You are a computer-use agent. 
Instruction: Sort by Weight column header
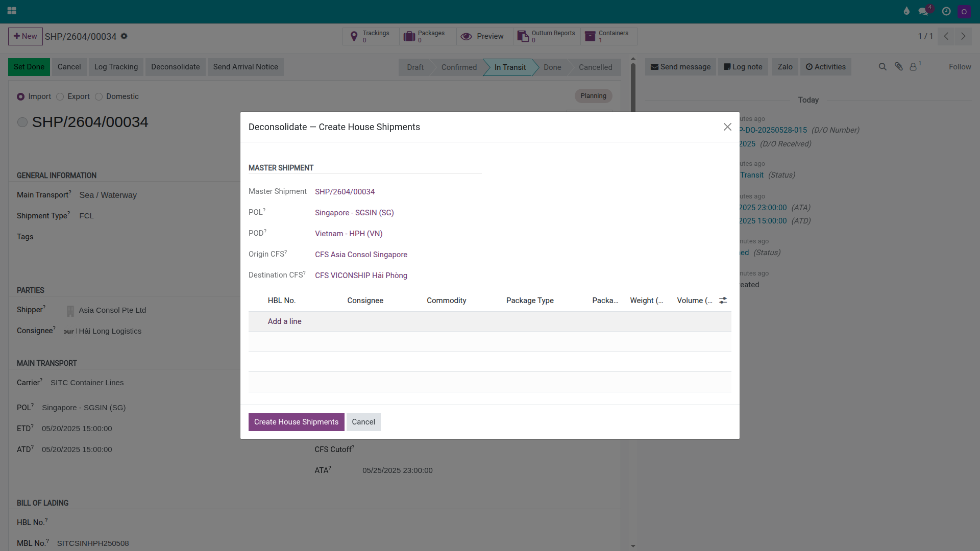click(646, 300)
